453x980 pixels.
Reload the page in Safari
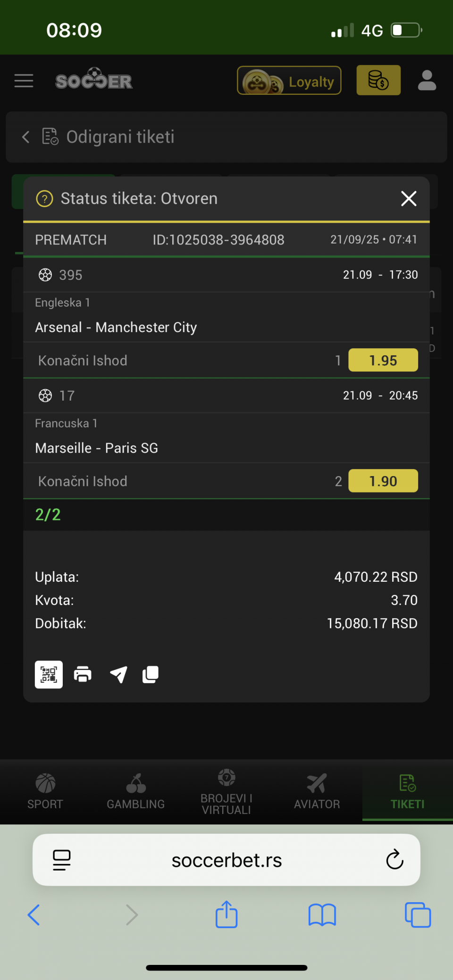394,860
